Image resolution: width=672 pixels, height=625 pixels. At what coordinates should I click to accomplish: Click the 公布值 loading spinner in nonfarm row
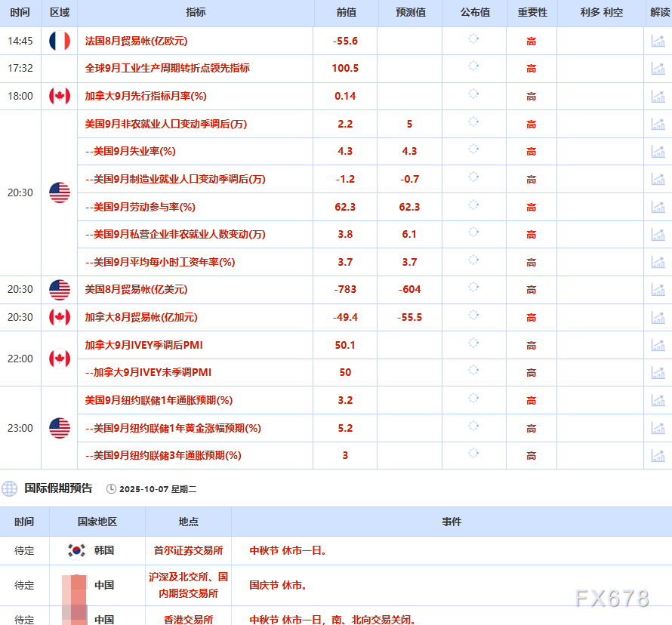tap(474, 124)
